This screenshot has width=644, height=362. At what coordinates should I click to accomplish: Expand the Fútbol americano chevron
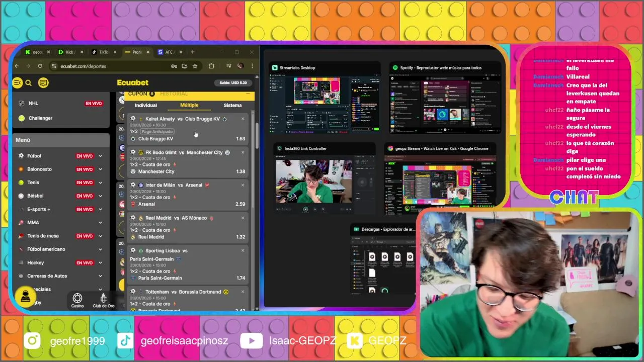[100, 249]
